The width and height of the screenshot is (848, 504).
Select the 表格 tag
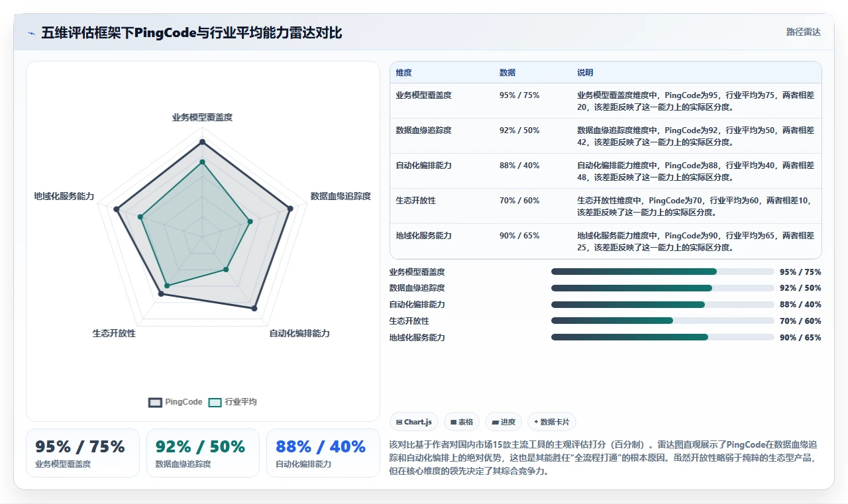point(462,422)
